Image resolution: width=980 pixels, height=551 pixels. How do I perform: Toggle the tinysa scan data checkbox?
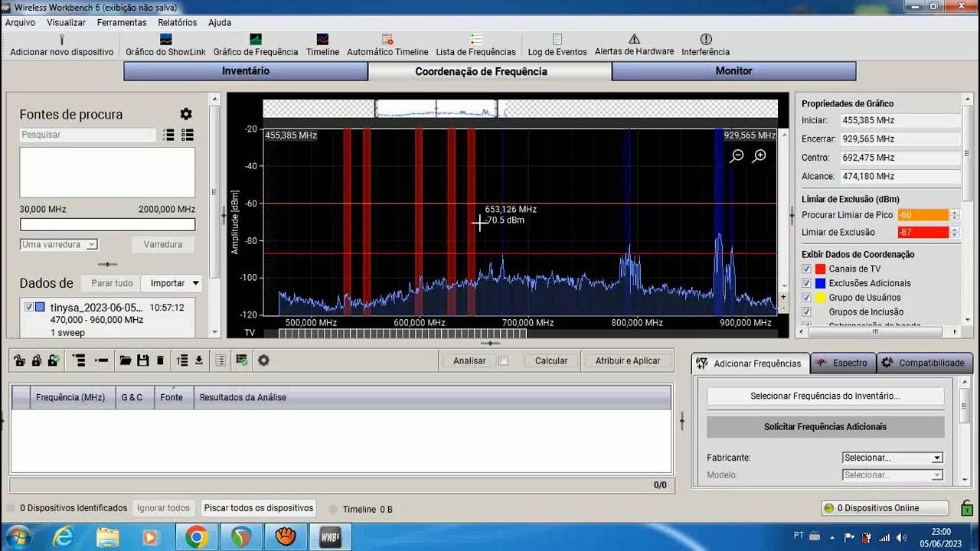[x=29, y=307]
